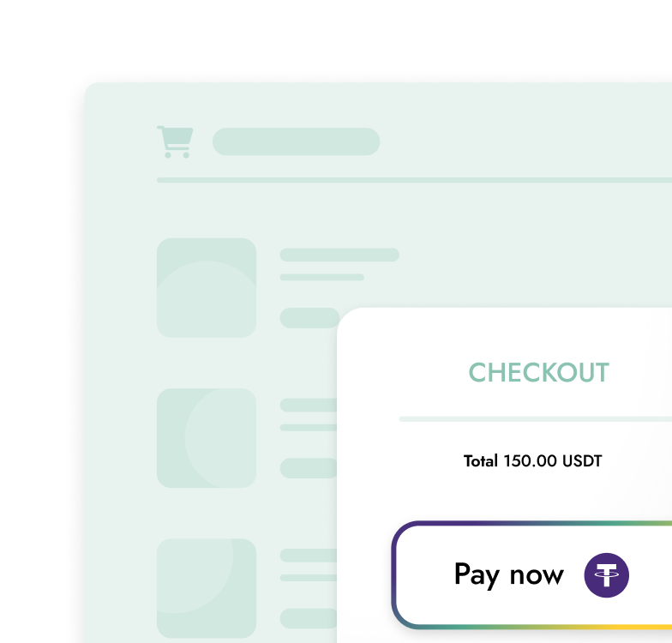
Task: Click the first product's pill button
Action: (x=309, y=317)
